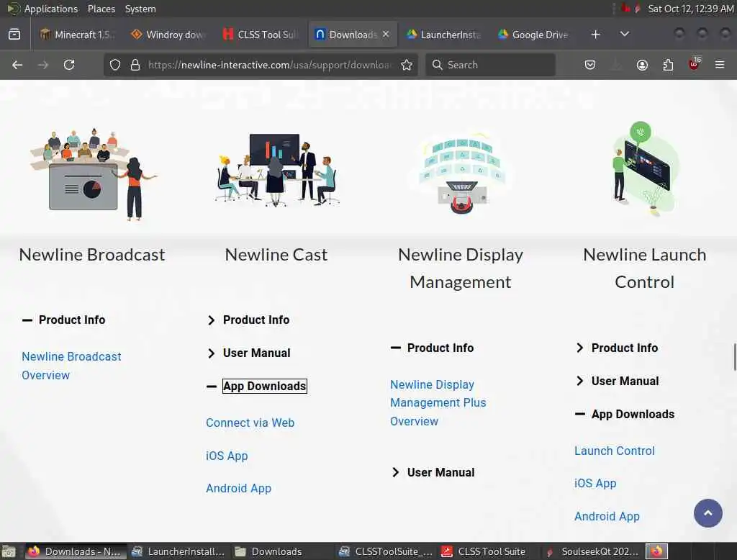The height and width of the screenshot is (560, 737).
Task: Open a new tab with plus icon
Action: click(x=595, y=35)
